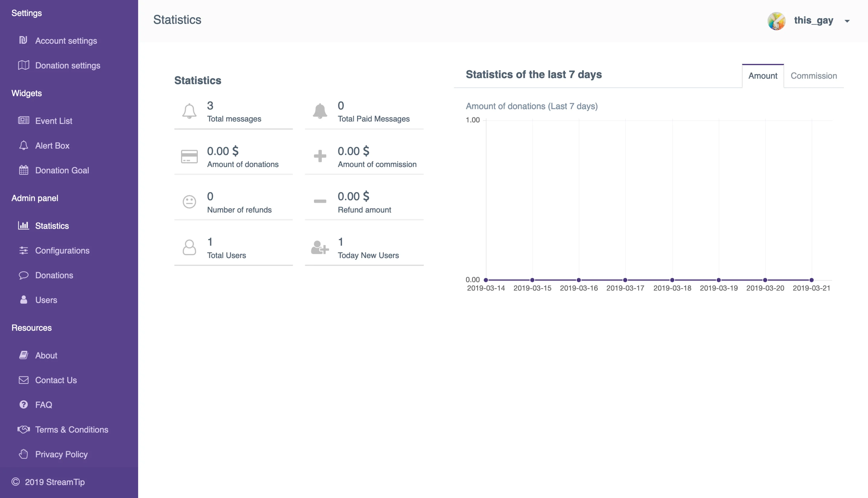Click the 2019-03-21 chart data point
This screenshot has width=868, height=498.
[x=812, y=280]
